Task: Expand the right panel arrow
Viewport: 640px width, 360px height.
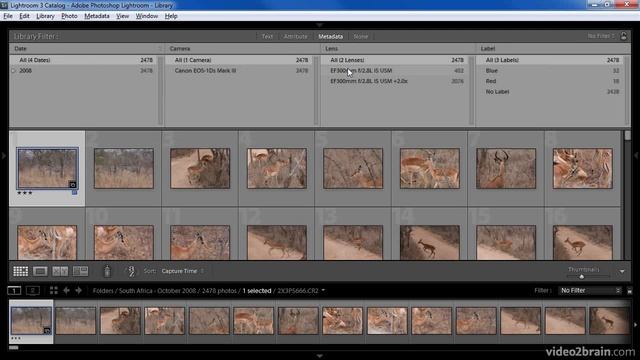Action: [636, 156]
